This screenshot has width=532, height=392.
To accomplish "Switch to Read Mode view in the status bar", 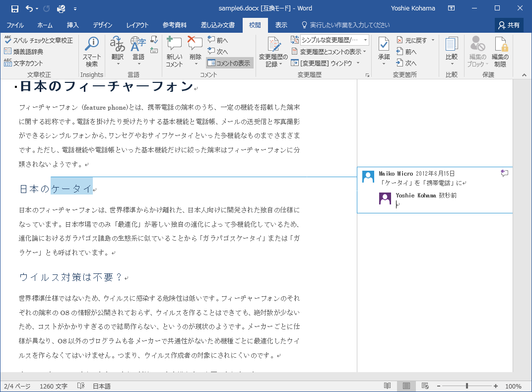I will tap(388, 386).
